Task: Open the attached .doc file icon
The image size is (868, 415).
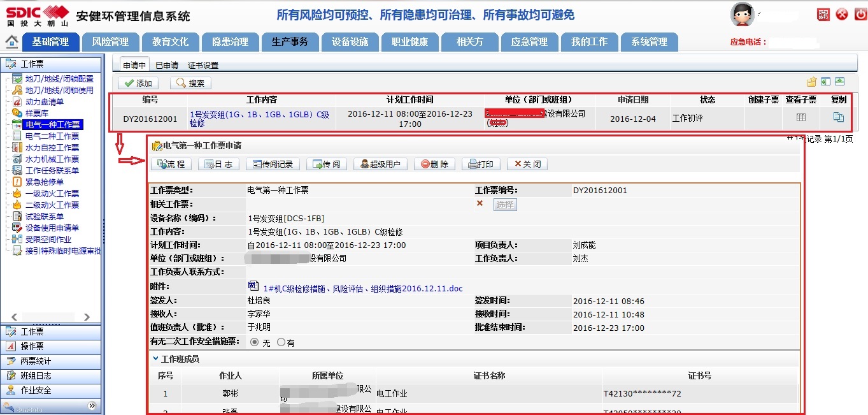Action: pyautogui.click(x=253, y=286)
